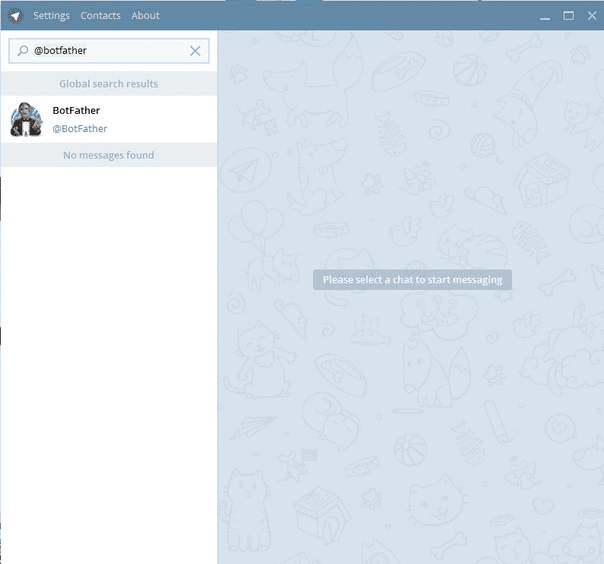Click the Global search results header
Viewport: 604px width, 564px height.
[108, 84]
